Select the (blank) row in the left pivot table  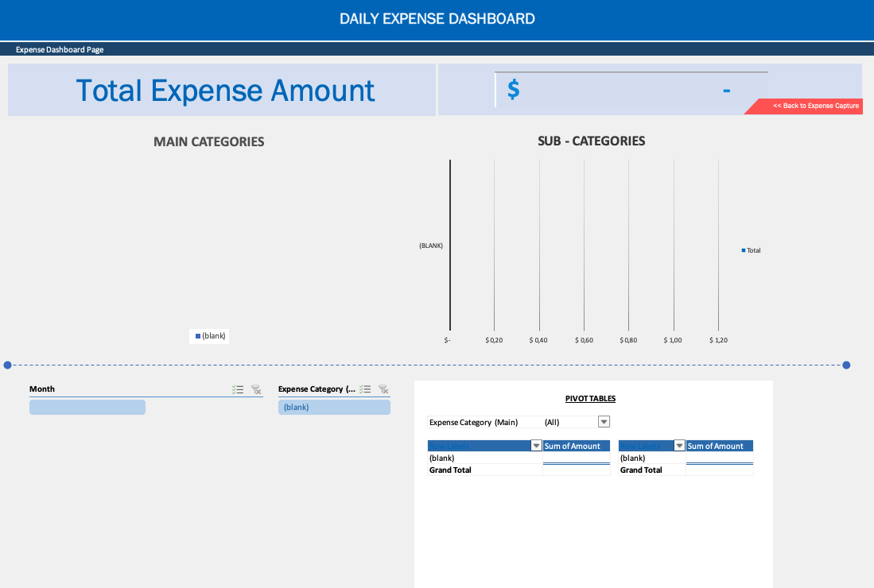point(484,458)
